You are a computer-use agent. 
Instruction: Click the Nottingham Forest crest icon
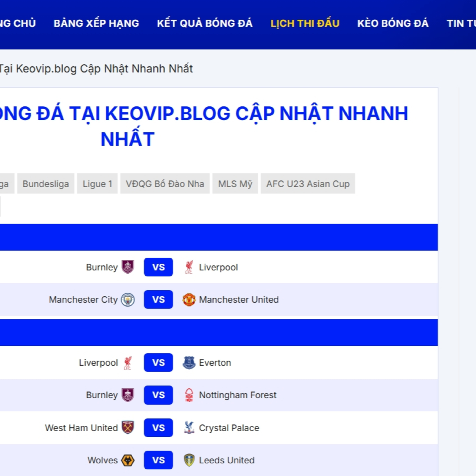189,395
